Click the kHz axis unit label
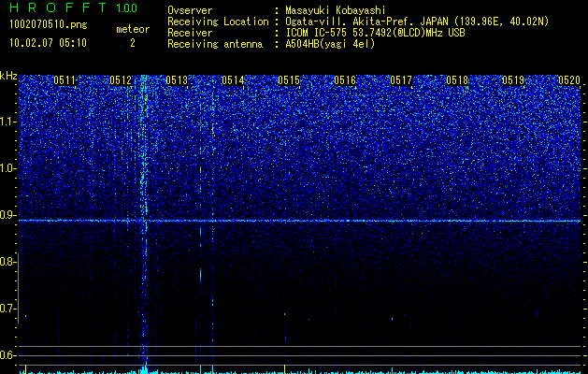The height and width of the screenshot is (374, 588). click(8, 76)
